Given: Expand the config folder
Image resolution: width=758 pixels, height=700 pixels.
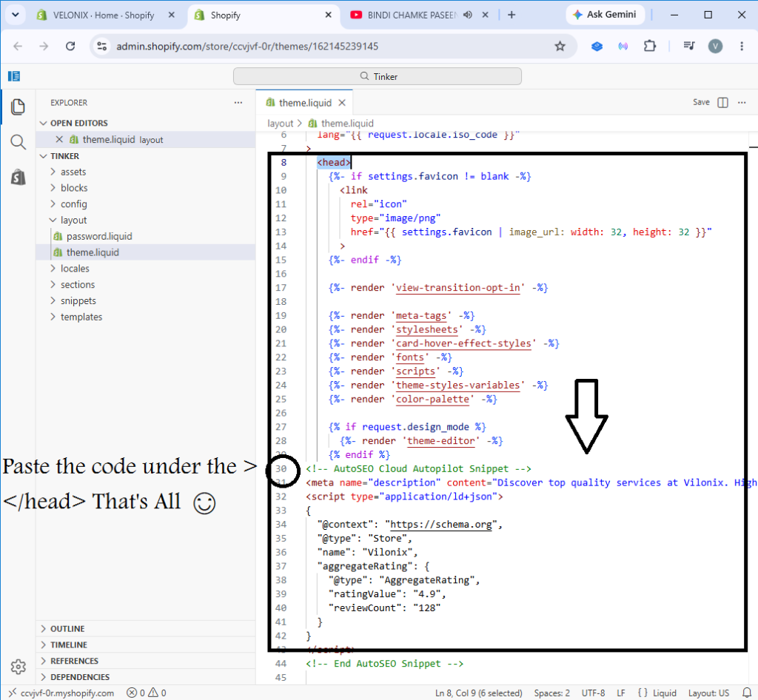Looking at the screenshot, I should 73,204.
